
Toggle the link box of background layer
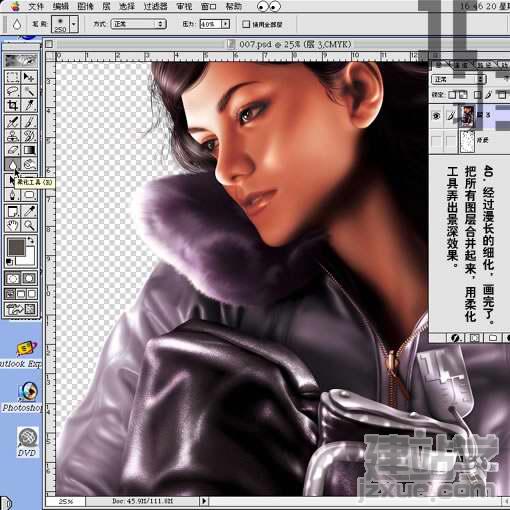click(451, 141)
